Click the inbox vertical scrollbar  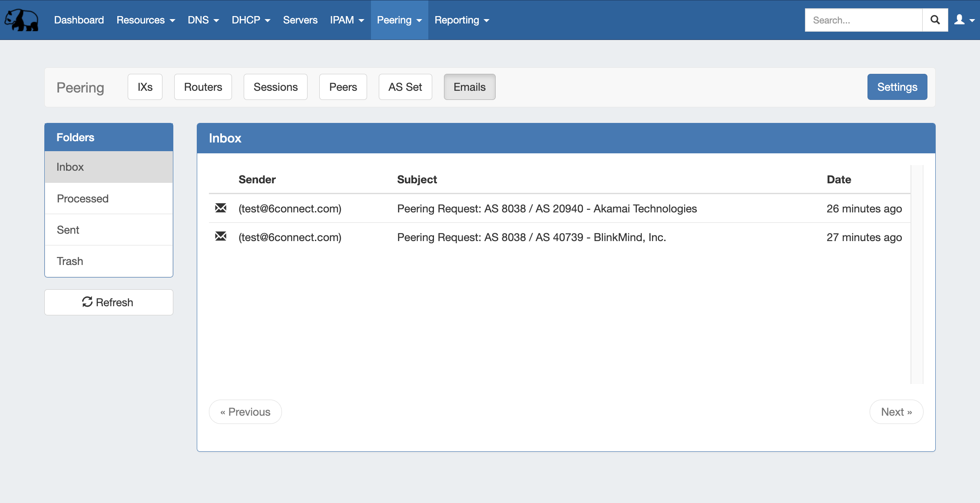tap(917, 274)
